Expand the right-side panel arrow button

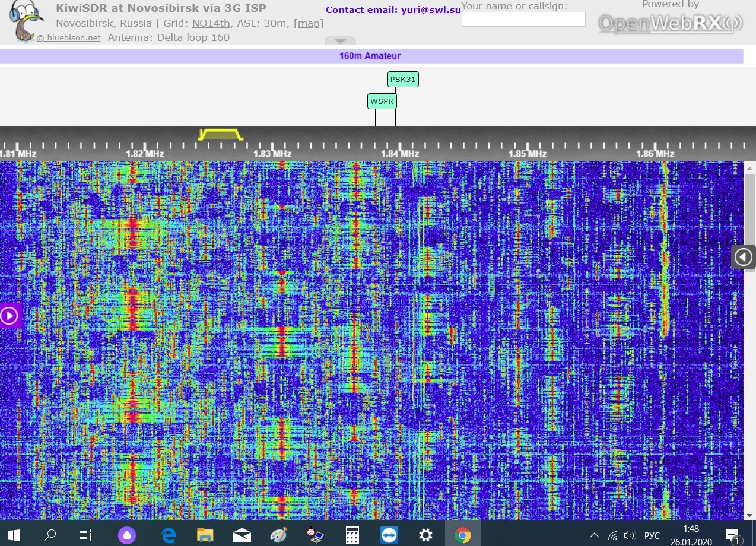point(743,257)
